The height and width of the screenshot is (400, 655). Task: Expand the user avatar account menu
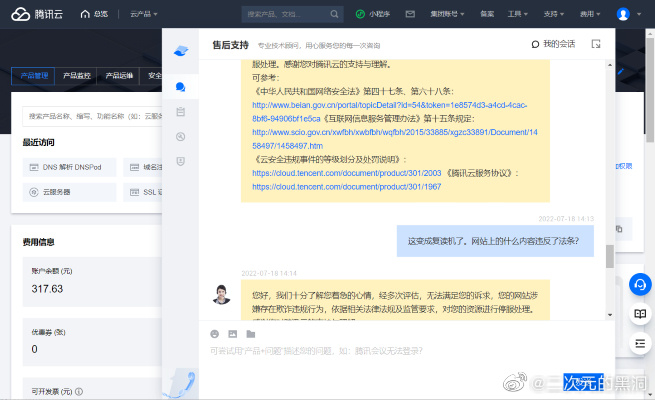pos(627,15)
